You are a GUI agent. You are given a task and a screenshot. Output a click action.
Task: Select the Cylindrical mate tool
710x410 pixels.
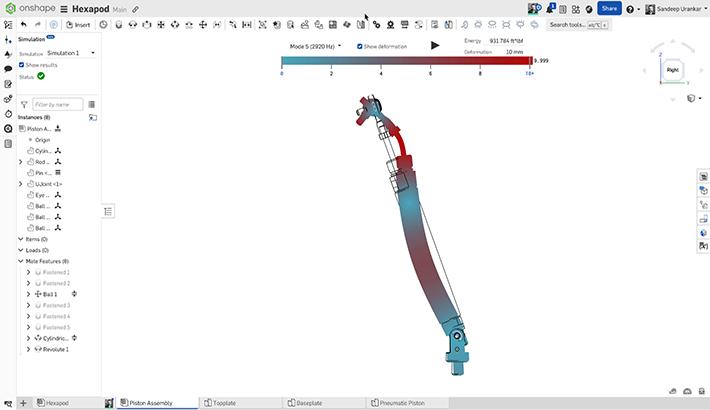coord(175,25)
